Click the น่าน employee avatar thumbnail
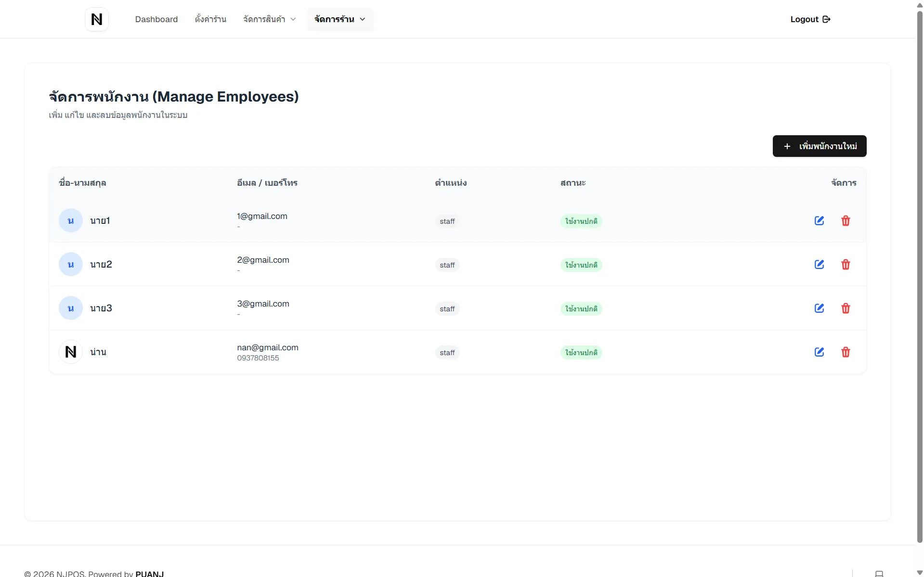The image size is (924, 577). (71, 352)
